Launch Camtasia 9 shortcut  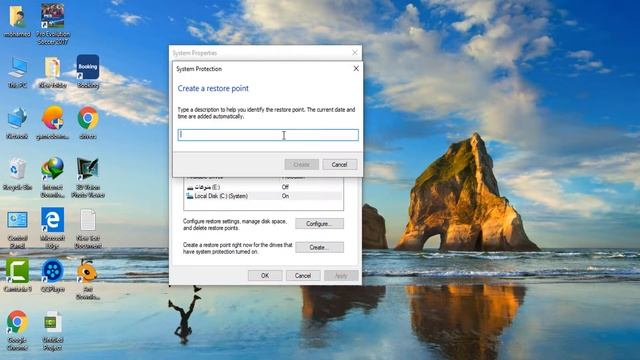(x=17, y=276)
